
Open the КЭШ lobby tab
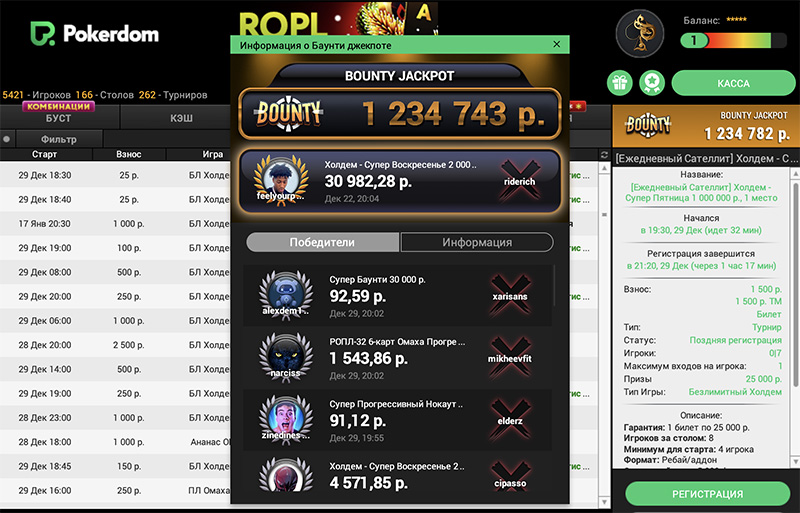[x=181, y=118]
